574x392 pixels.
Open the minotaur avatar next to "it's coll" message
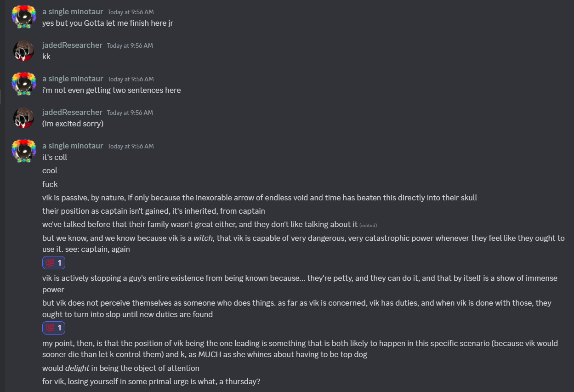coord(24,151)
